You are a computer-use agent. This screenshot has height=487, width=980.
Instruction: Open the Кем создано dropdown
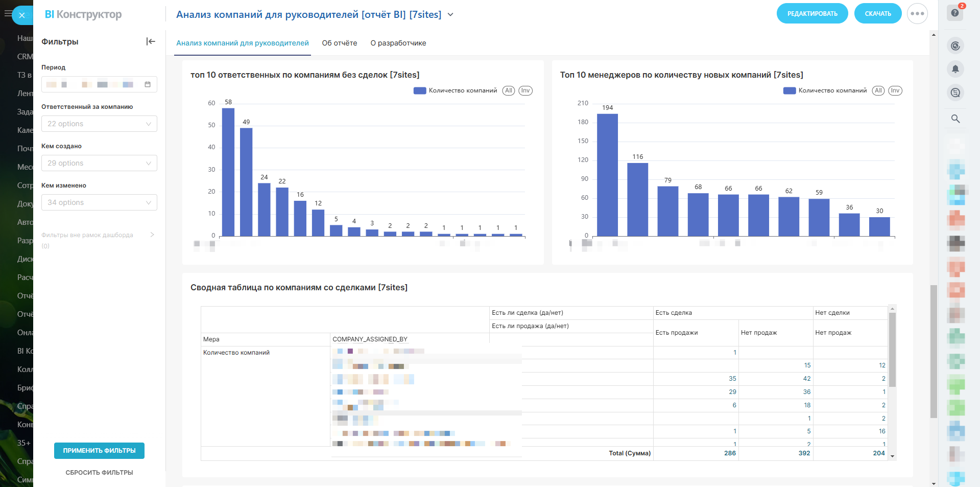99,163
